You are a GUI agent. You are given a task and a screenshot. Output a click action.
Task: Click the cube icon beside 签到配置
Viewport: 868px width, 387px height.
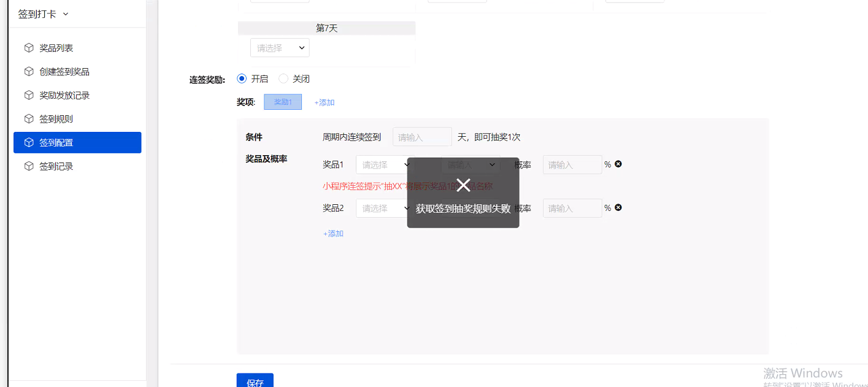coord(29,142)
